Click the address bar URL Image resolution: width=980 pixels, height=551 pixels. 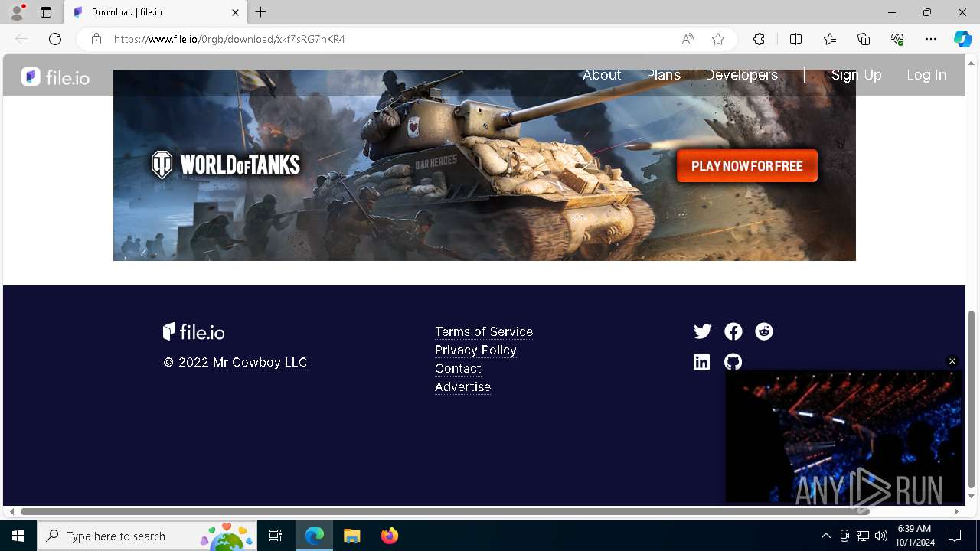tap(230, 39)
